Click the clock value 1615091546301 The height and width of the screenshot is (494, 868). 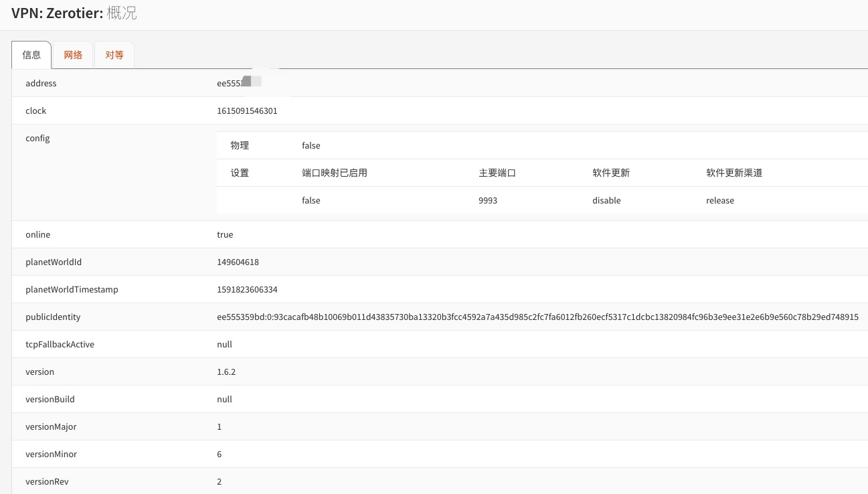click(247, 111)
